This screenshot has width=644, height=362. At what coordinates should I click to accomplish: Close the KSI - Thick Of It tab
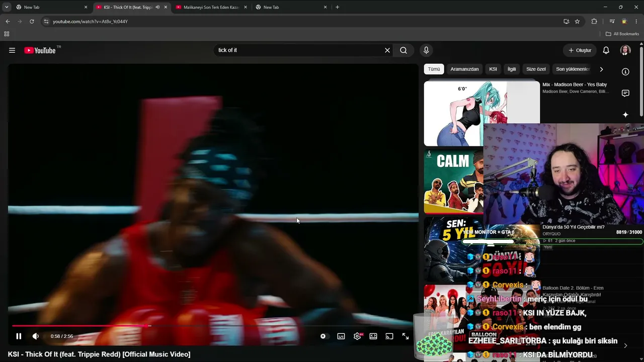tap(166, 7)
